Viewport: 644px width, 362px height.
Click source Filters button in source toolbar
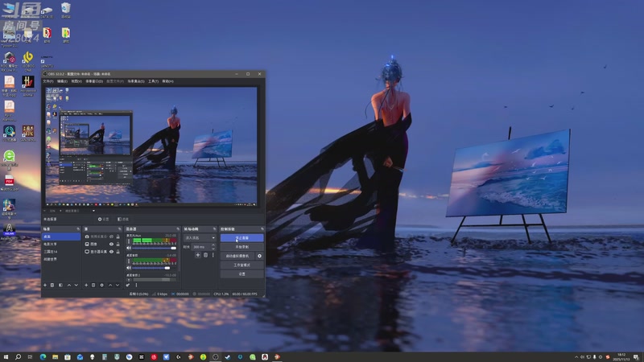click(x=123, y=219)
